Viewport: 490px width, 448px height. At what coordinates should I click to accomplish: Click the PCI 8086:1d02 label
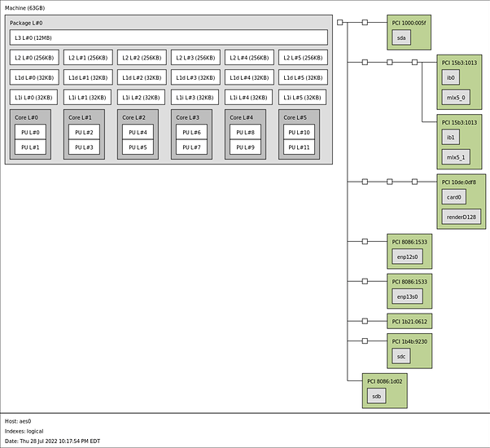pyautogui.click(x=385, y=381)
